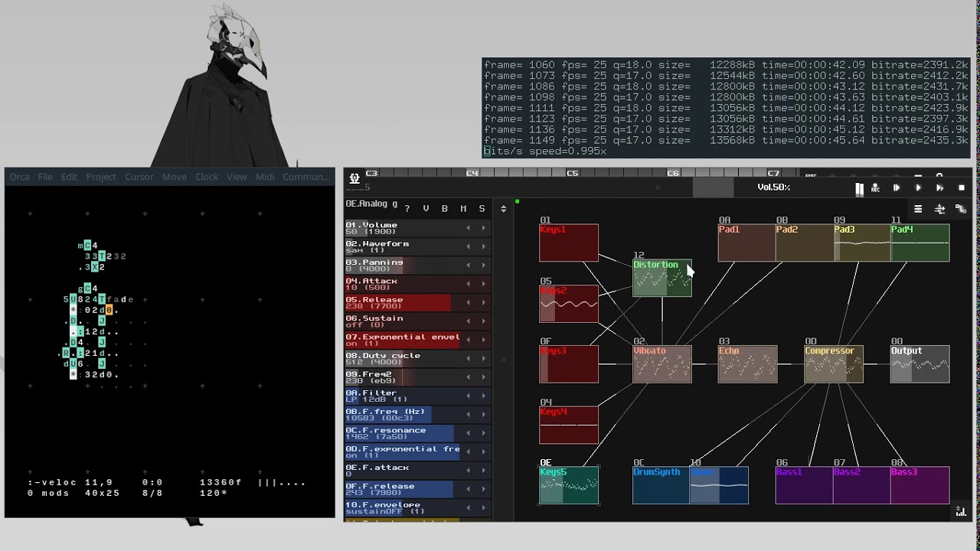Select the Bass1 module

(x=804, y=485)
